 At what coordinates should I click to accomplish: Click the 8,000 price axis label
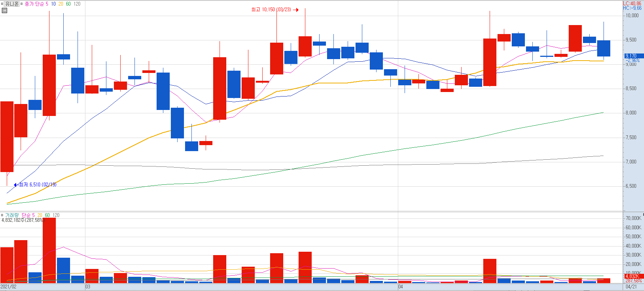(x=631, y=113)
